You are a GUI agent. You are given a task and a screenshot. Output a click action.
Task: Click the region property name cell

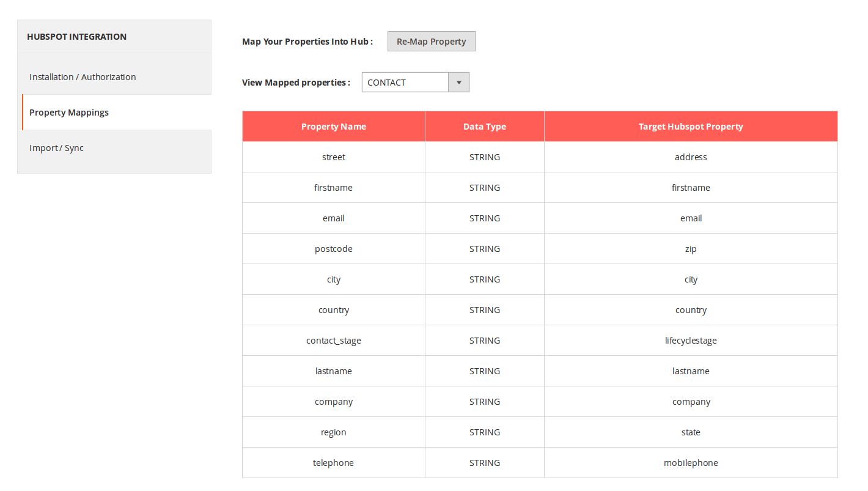click(x=334, y=432)
